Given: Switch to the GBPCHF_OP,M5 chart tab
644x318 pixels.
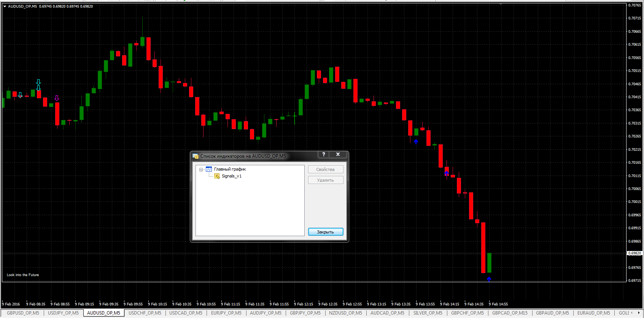Looking at the screenshot, I should click(x=467, y=313).
